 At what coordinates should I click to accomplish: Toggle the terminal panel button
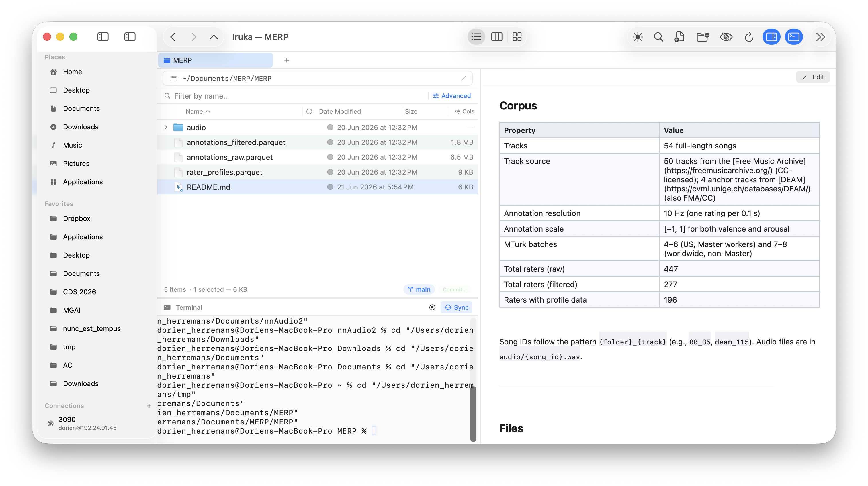pos(793,37)
